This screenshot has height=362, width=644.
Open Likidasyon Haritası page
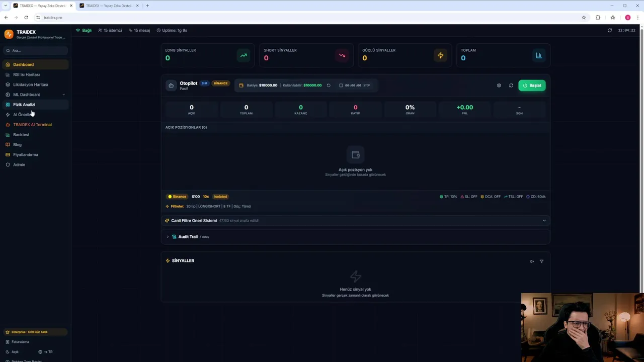pyautogui.click(x=35, y=84)
